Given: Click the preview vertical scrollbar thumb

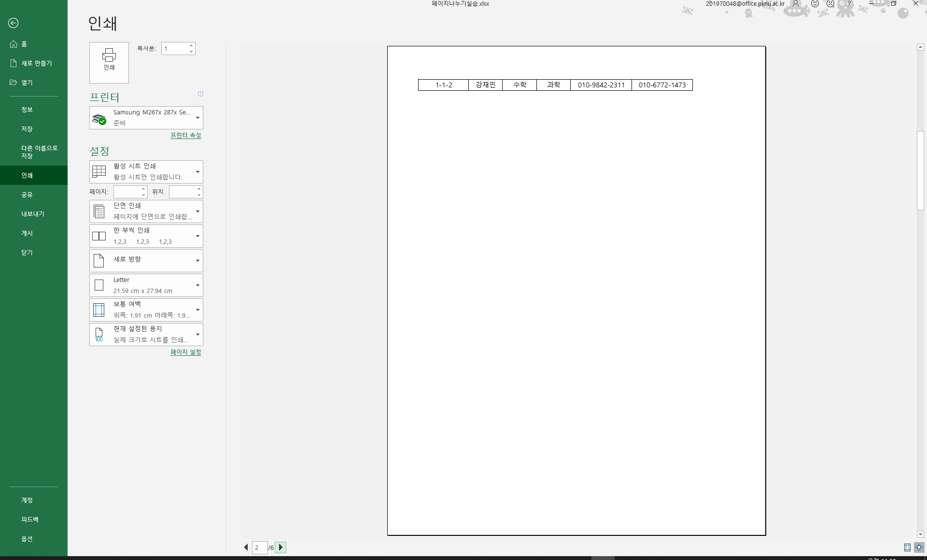Looking at the screenshot, I should [920, 170].
